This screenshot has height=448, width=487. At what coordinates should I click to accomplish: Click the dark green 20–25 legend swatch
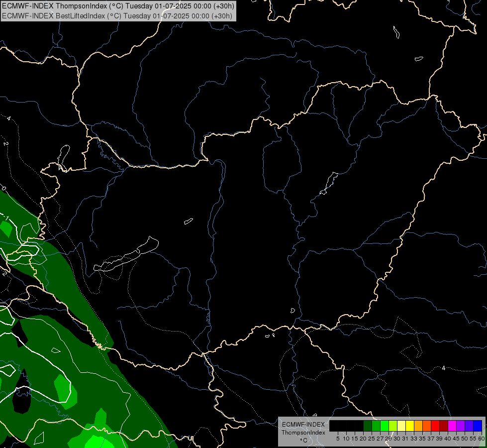(368, 426)
